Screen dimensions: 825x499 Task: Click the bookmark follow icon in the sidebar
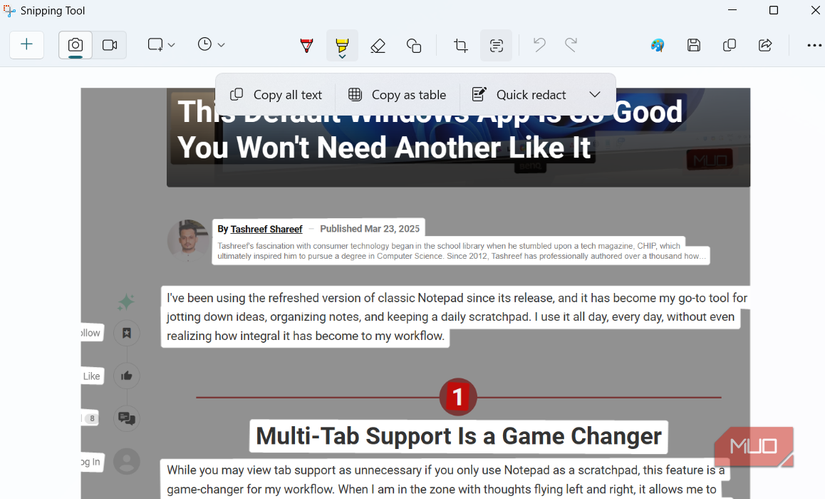click(126, 333)
